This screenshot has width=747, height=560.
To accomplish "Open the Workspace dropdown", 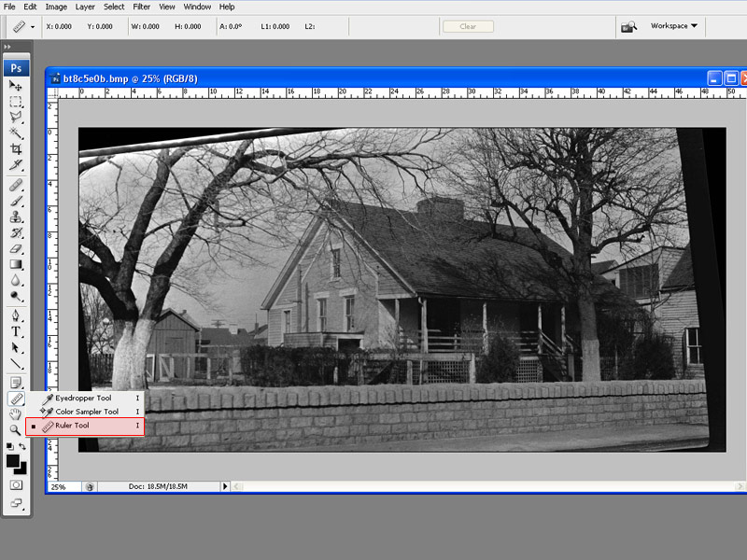I will point(673,26).
